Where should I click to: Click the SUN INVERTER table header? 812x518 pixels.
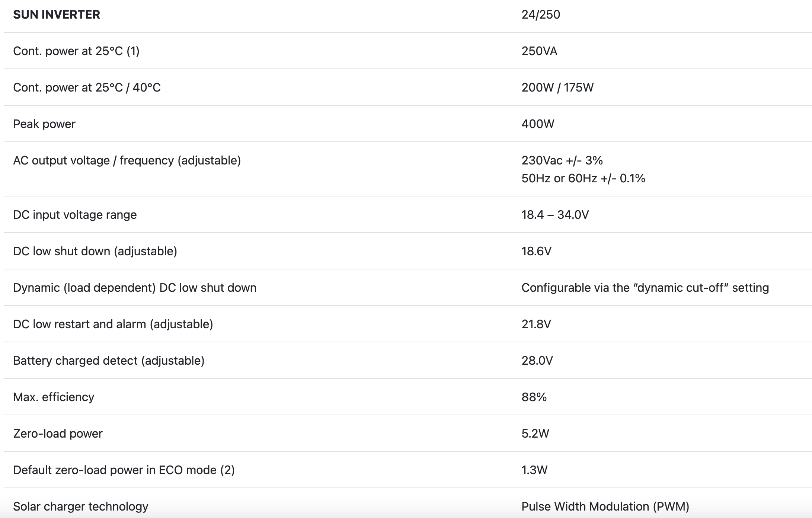coord(57,15)
